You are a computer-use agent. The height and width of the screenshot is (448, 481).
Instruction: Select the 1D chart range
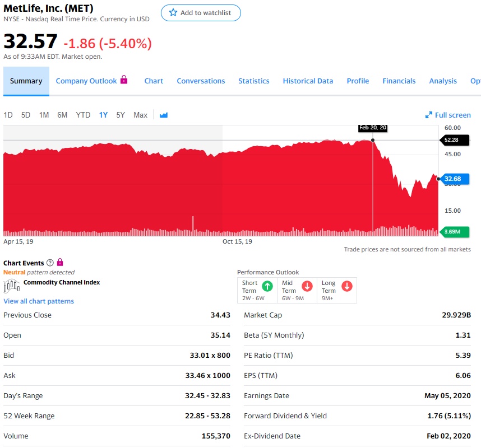click(x=8, y=115)
